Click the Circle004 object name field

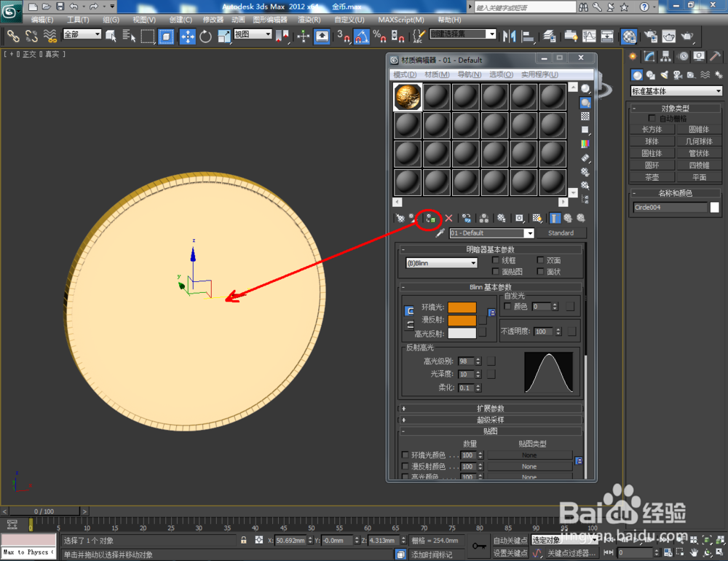(670, 208)
